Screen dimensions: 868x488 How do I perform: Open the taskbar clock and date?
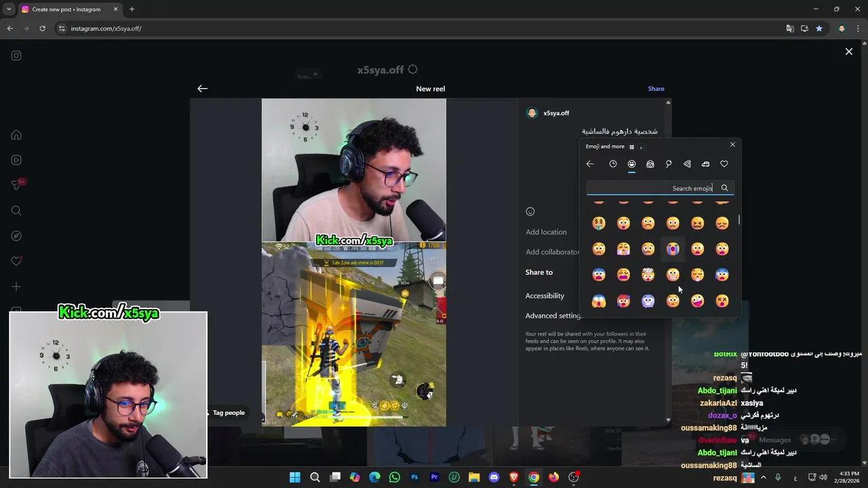coord(848,477)
